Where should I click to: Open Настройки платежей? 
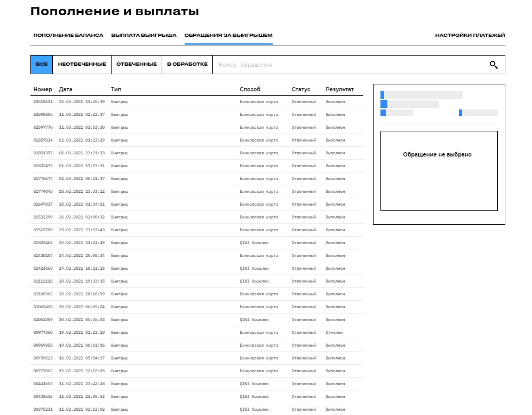[470, 35]
